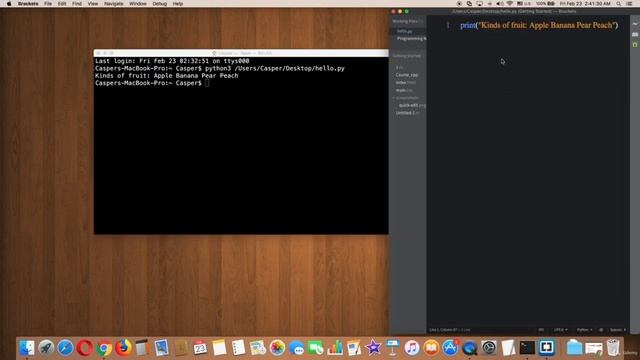Click volume icon in menu bar
Screen dimensions: 640x360
500,4
